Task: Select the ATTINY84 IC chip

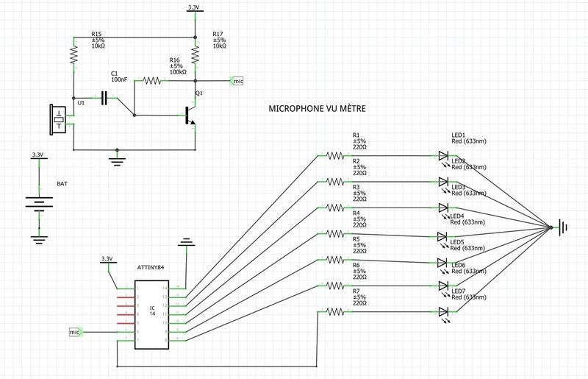Action: click(x=151, y=314)
